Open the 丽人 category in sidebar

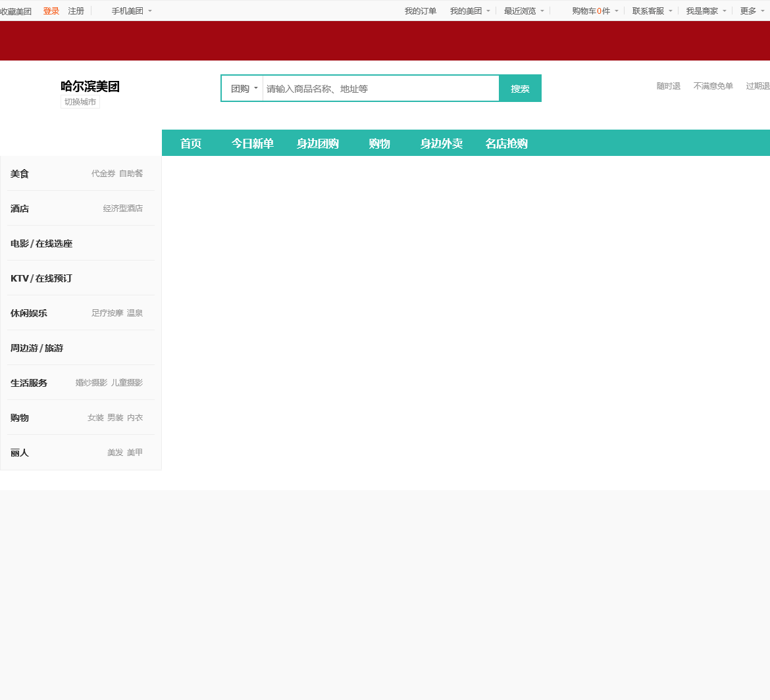pyautogui.click(x=20, y=453)
